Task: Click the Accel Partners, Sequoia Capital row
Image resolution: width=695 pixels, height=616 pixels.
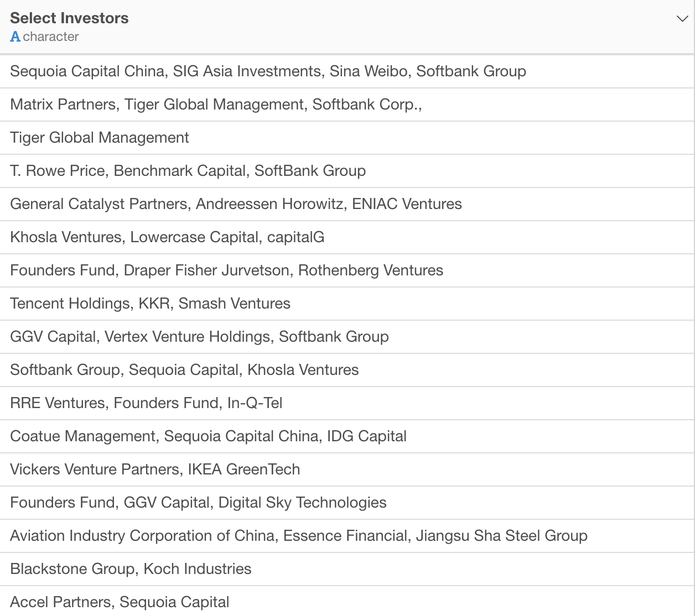Action: tap(347, 602)
